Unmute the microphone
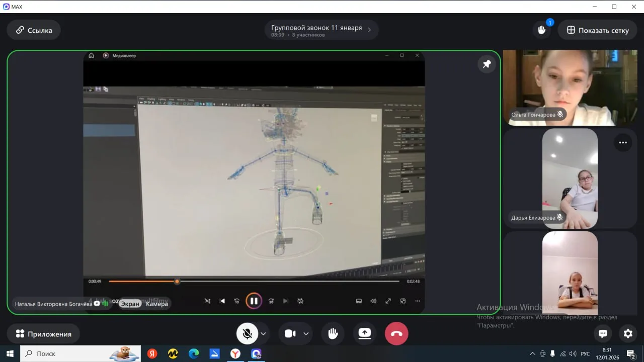The image size is (644, 362). 247,334
